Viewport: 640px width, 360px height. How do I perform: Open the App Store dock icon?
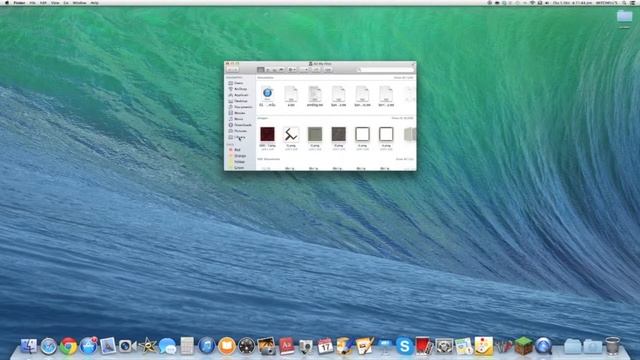click(x=88, y=346)
